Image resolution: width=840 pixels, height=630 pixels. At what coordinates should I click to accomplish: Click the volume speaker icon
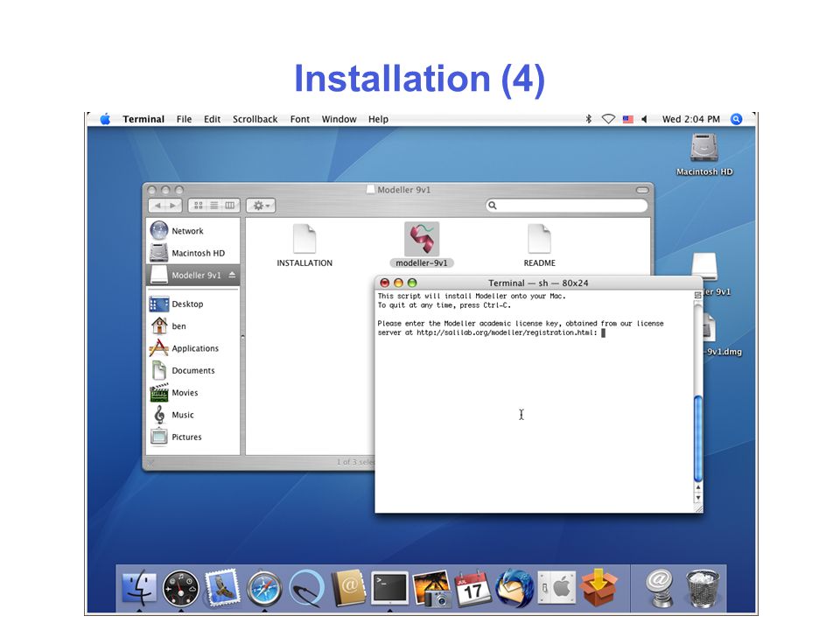coord(645,119)
